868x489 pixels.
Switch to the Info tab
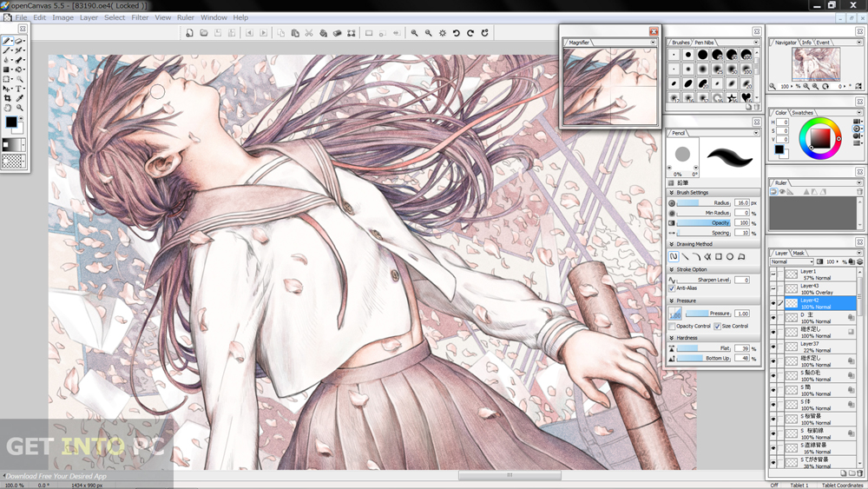click(x=806, y=42)
